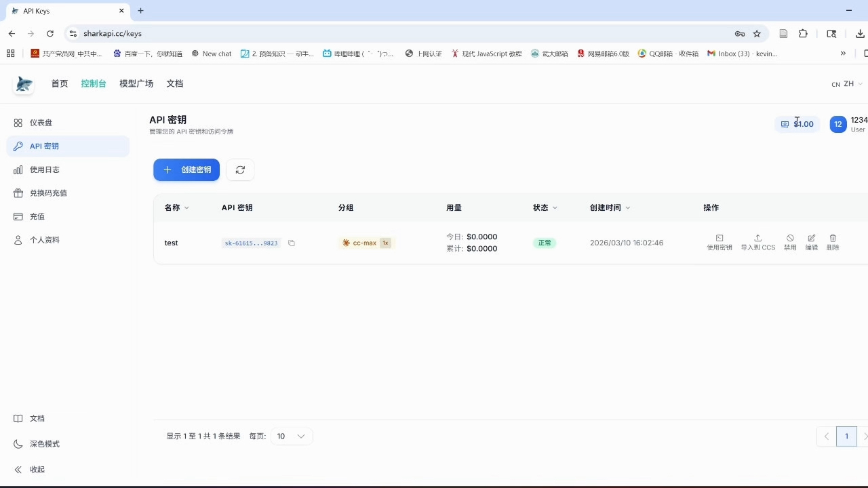Sort the table by 状态 column
Screen dimensions: 868x488
pyautogui.click(x=545, y=207)
